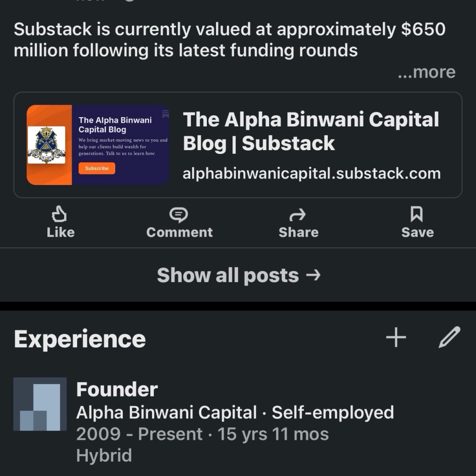Tap Alpha Binwani Capital · Self-employed text

click(x=235, y=412)
